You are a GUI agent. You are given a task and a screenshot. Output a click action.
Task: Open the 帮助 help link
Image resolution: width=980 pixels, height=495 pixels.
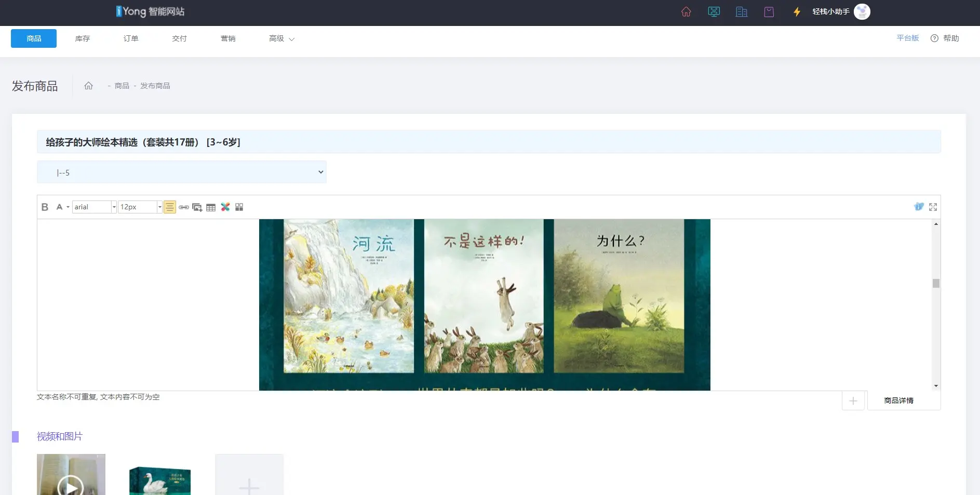945,38
